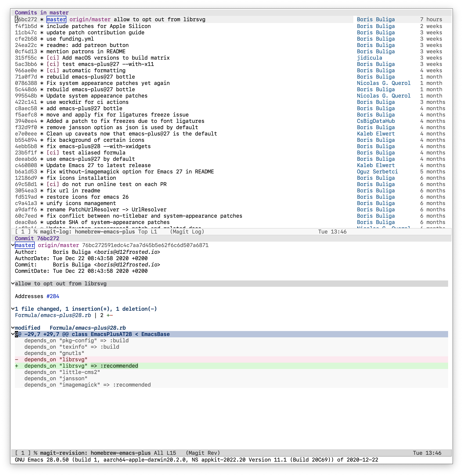463x476 pixels.
Task: Select commit 12186d9 fix icons installation
Action: click(x=65, y=178)
